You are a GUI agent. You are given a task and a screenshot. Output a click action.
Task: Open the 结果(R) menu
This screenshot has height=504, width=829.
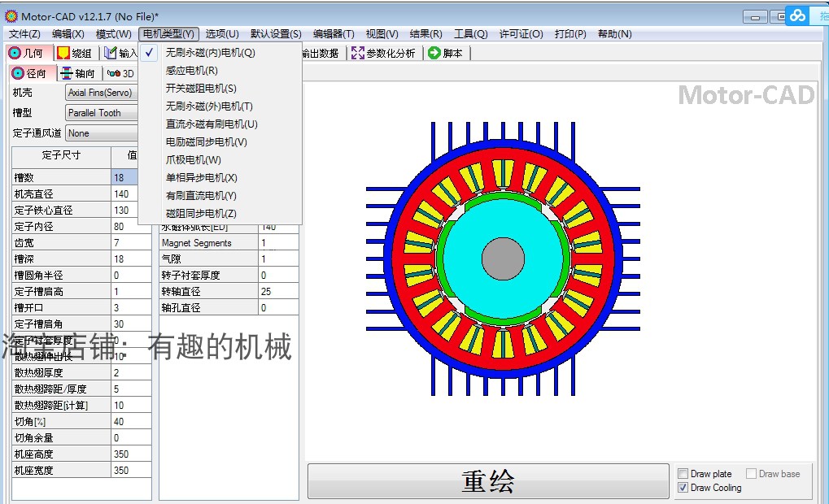pyautogui.click(x=425, y=34)
